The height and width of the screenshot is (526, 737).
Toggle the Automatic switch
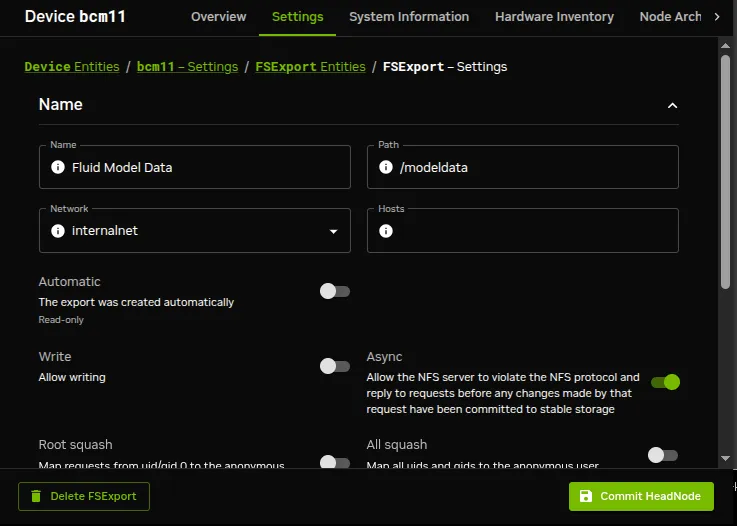pyautogui.click(x=335, y=291)
